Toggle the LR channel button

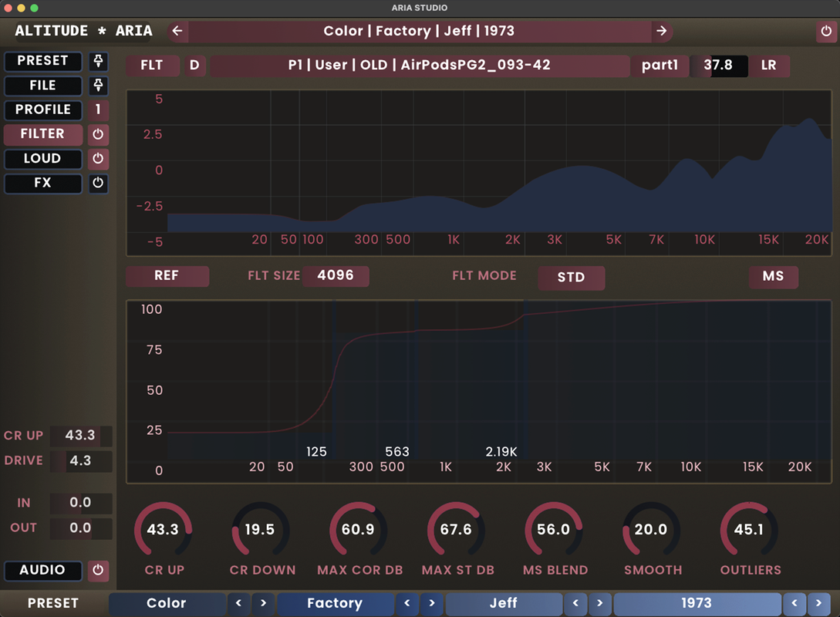click(769, 66)
